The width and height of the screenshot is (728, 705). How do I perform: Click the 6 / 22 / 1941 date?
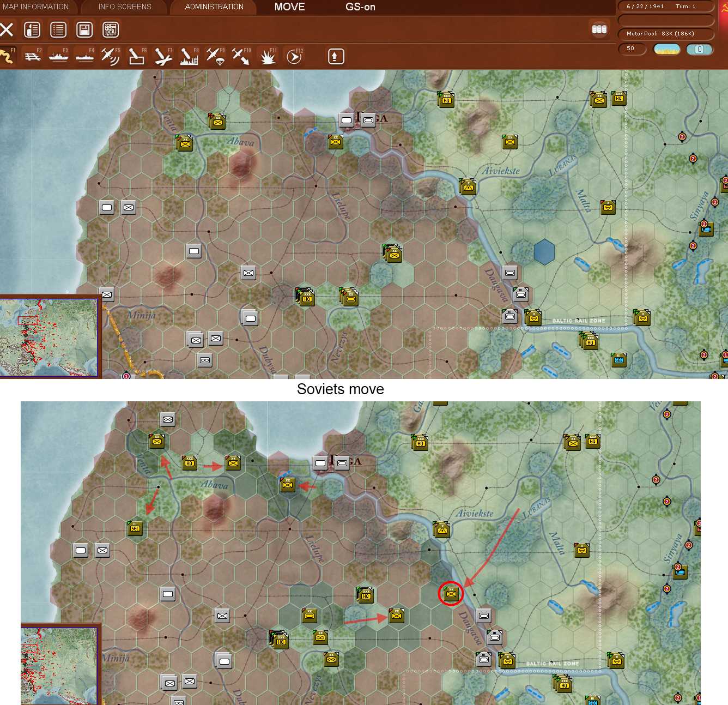[x=645, y=7]
